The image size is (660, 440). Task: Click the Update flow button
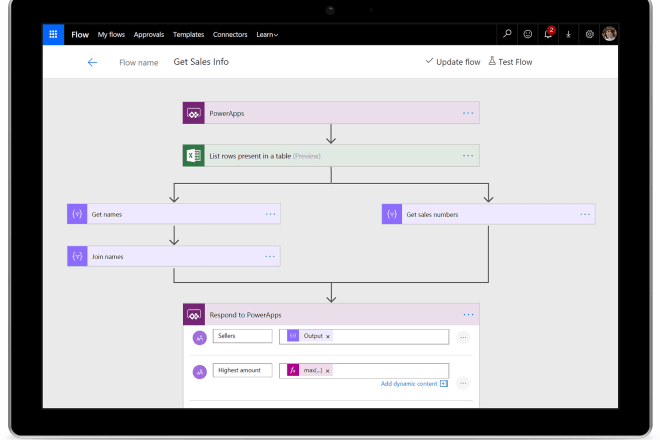coord(452,61)
